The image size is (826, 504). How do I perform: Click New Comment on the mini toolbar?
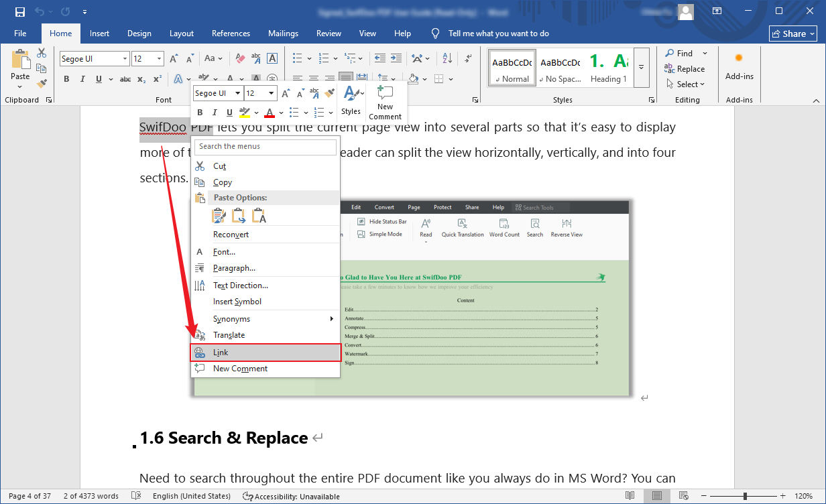pyautogui.click(x=386, y=103)
